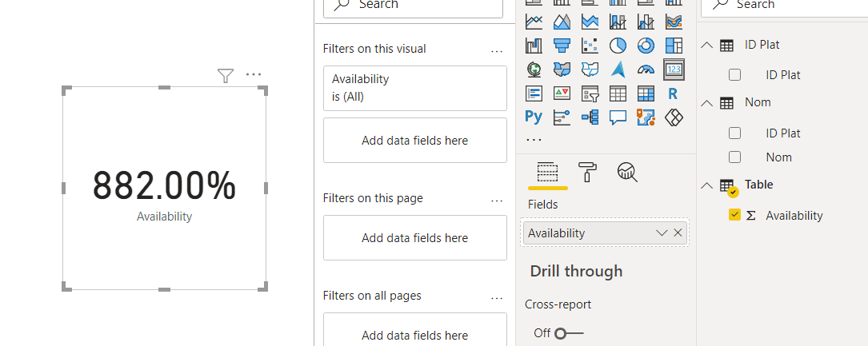
Task: Select the Ribbon chart visualization
Action: [674, 22]
